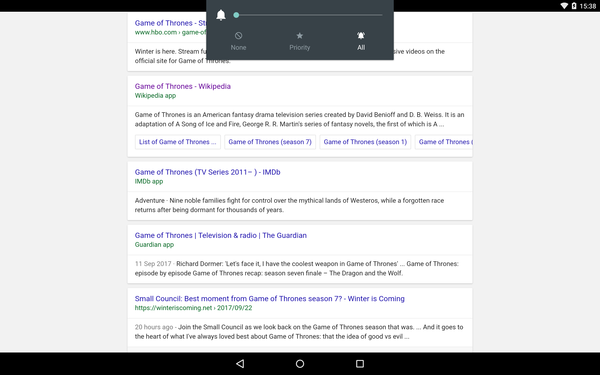Click the 15:38 clock in status bar
600x375 pixels.
coord(588,6)
